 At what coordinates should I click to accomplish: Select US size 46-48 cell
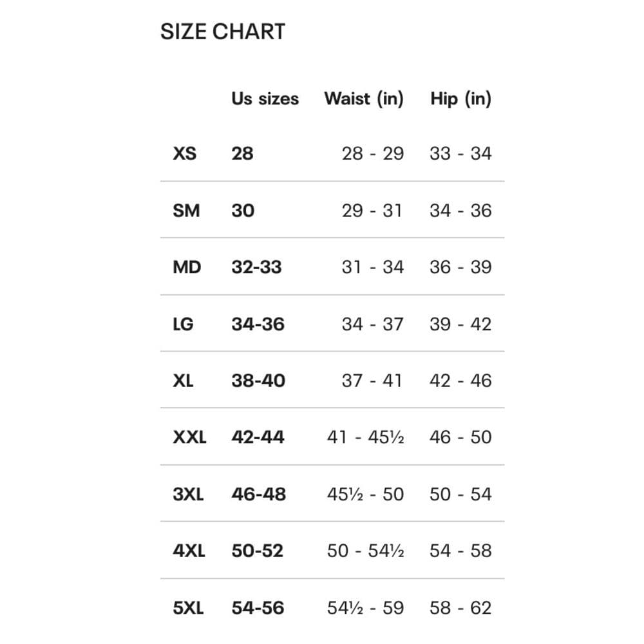[x=258, y=494]
